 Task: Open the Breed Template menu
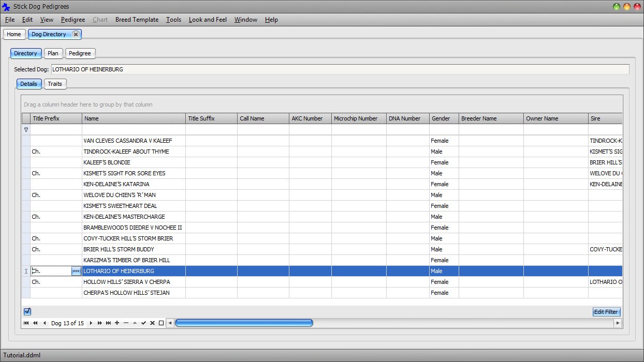[137, 20]
